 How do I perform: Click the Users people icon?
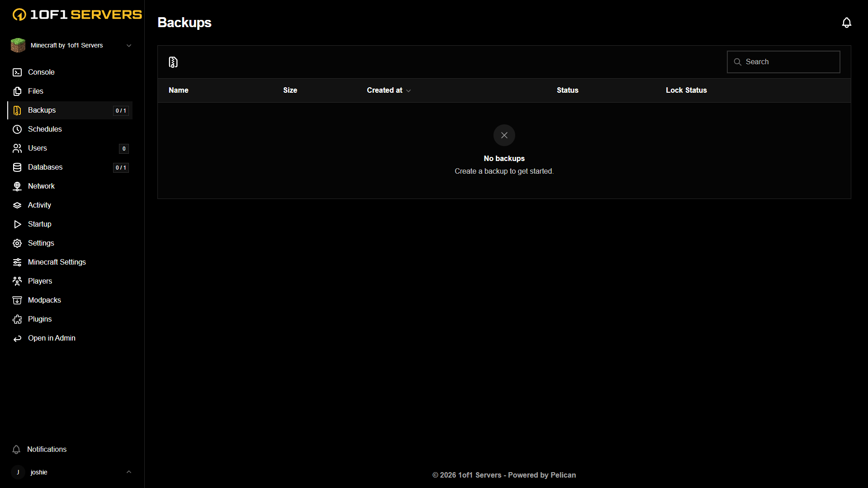(17, 148)
